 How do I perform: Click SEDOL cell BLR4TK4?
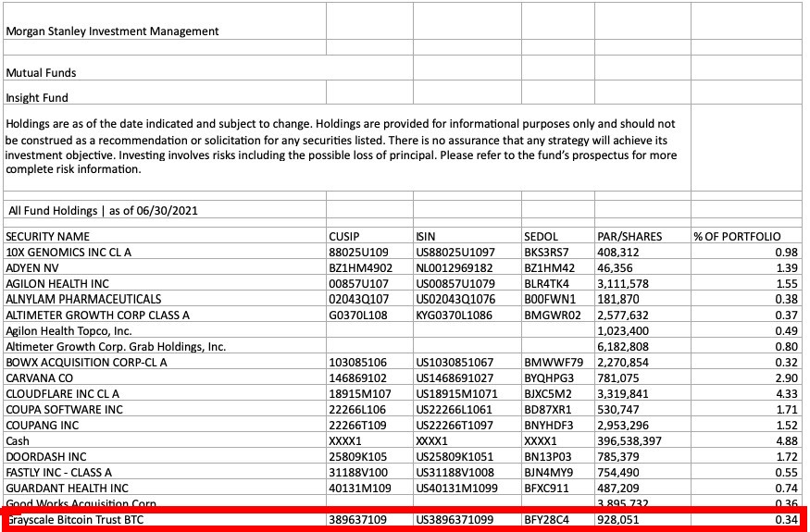click(x=558, y=283)
